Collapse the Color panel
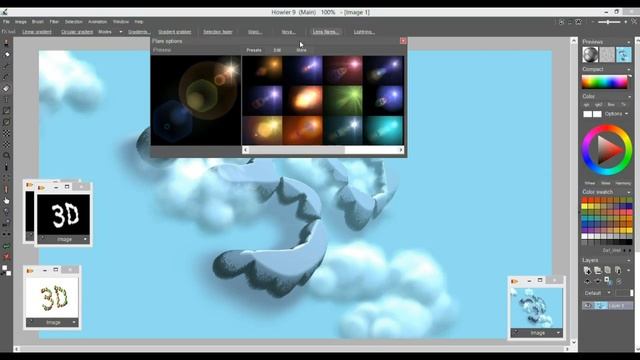Viewport: 640px width, 360px height. pyautogui.click(x=629, y=97)
